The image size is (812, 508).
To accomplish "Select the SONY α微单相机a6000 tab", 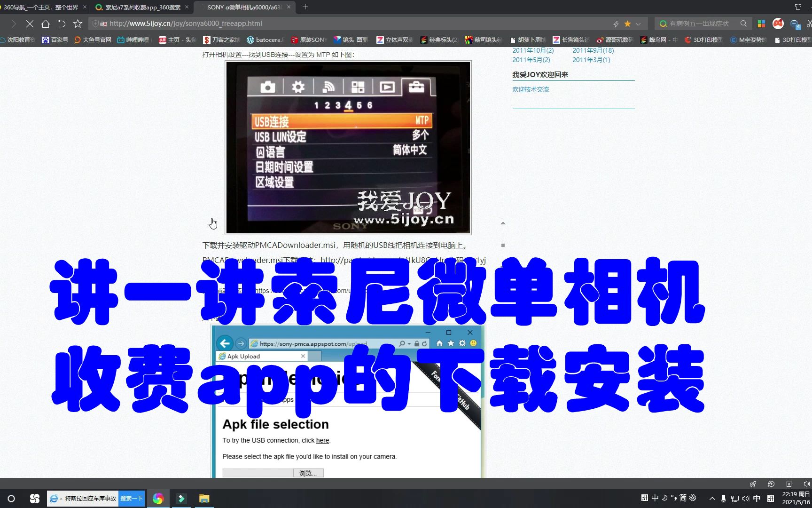I will pyautogui.click(x=245, y=7).
